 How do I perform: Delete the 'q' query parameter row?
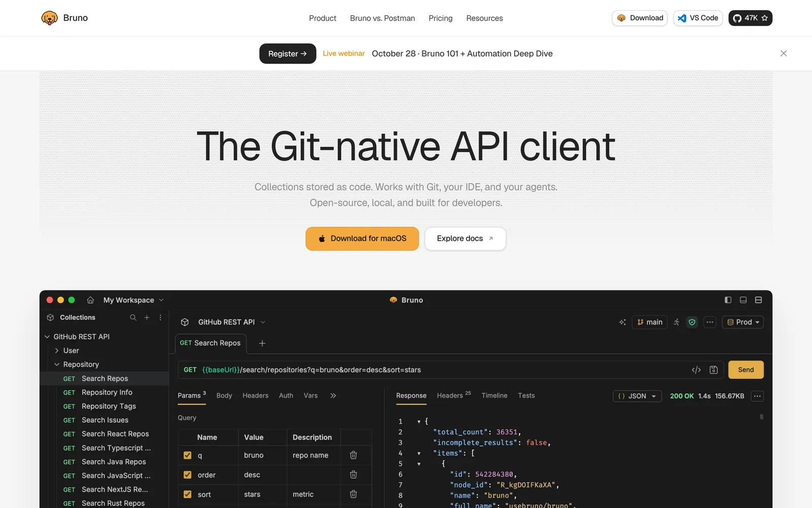[353, 455]
